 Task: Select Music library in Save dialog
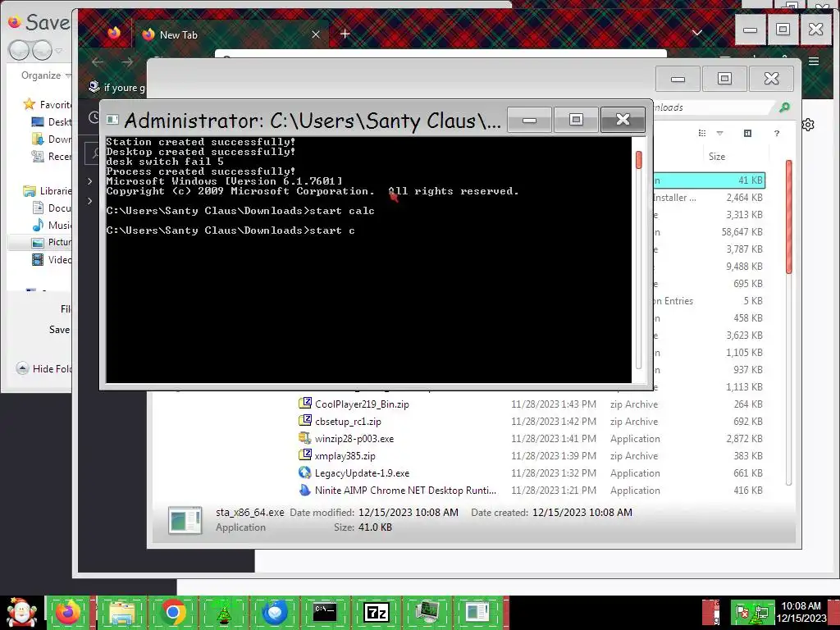point(52,225)
